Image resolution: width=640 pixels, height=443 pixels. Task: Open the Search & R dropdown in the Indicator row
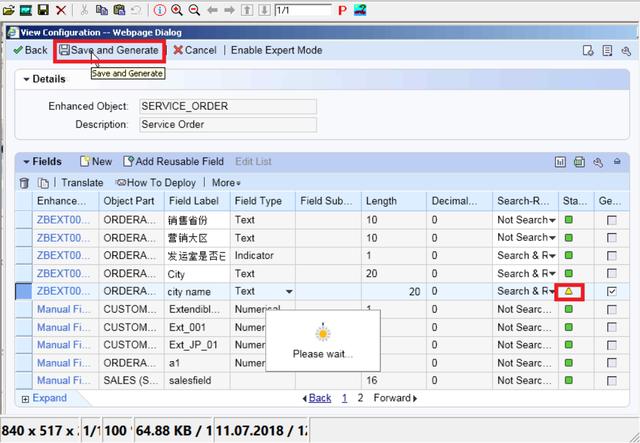[552, 256]
